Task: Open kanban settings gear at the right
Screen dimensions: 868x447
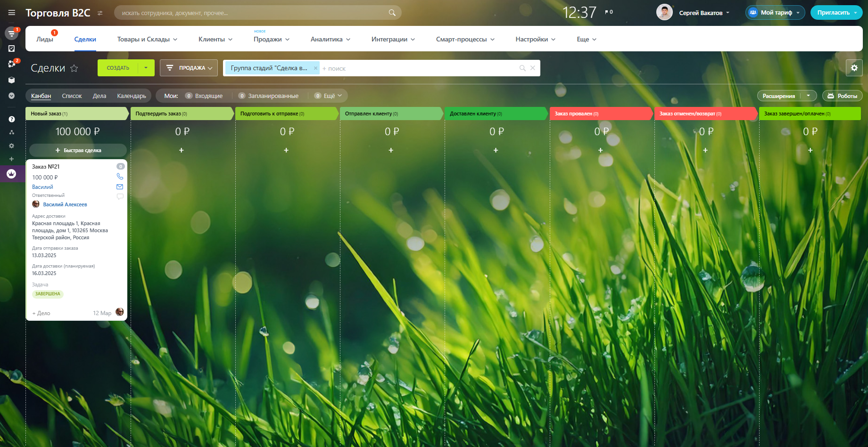Action: [x=854, y=68]
